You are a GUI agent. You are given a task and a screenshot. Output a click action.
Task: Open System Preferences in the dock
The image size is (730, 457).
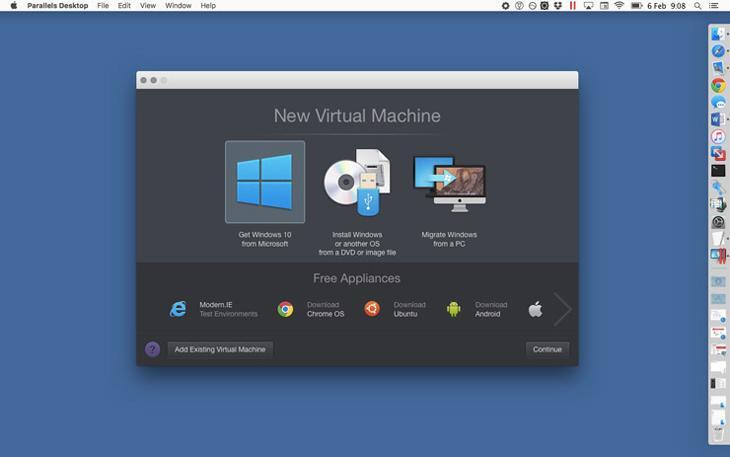pos(718,222)
